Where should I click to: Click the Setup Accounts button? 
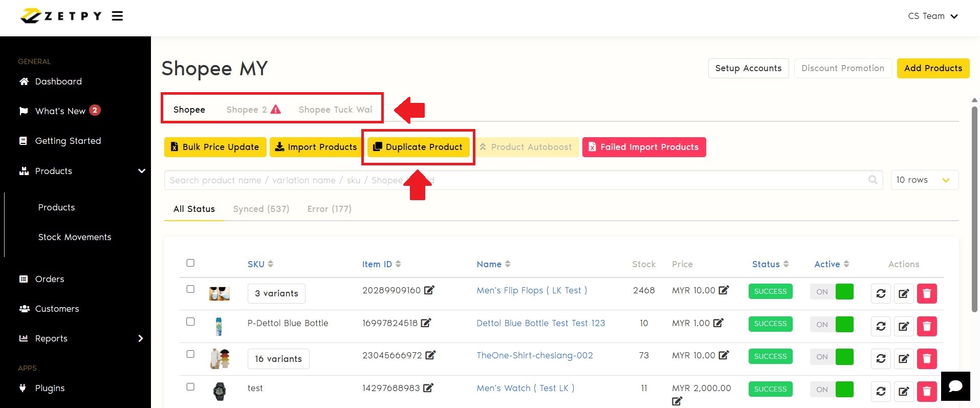[x=748, y=68]
